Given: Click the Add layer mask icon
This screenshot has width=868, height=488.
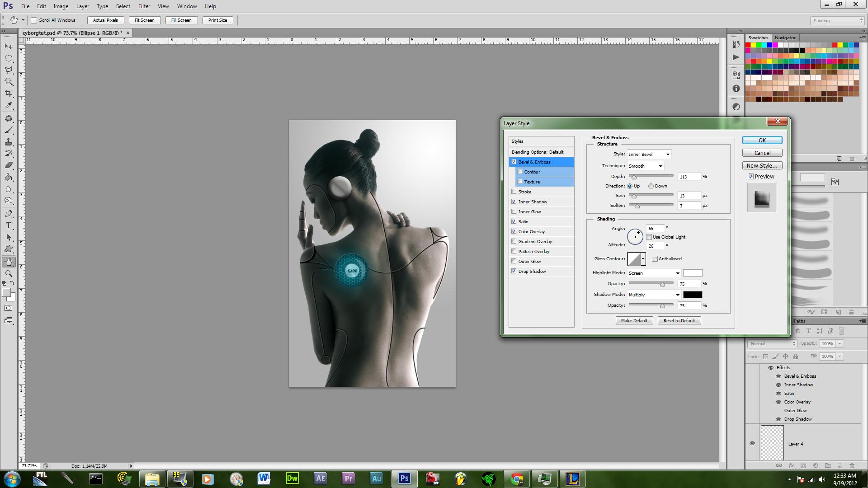Looking at the screenshot, I should (x=803, y=465).
